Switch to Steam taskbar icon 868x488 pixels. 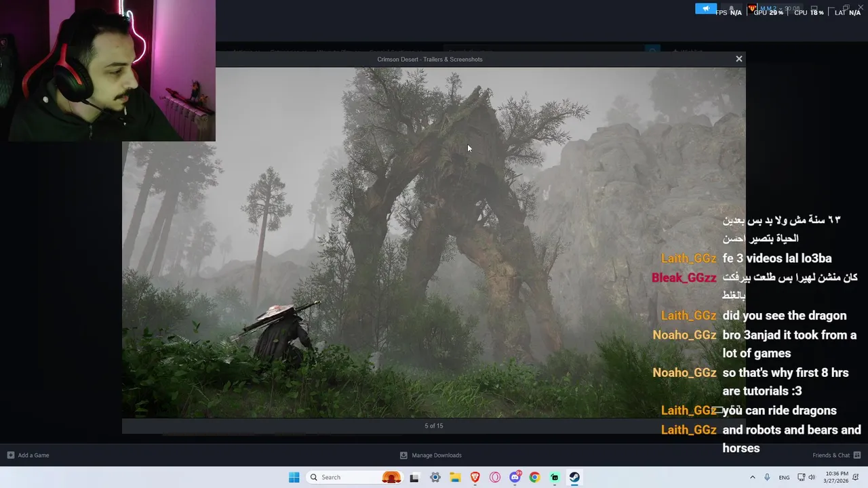(574, 477)
